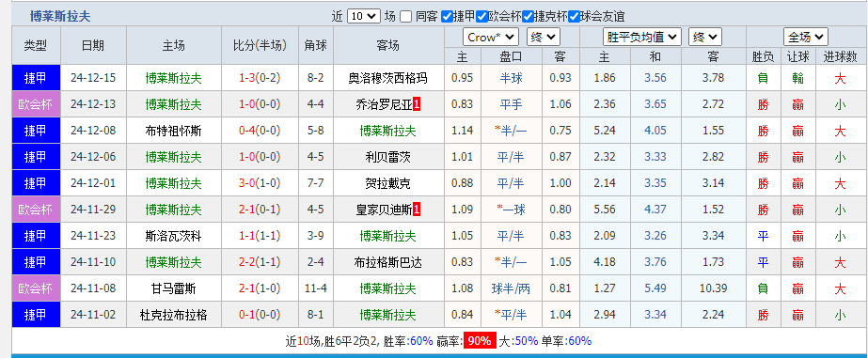Click the 11-4 corner count on 24-11-08

coord(316,288)
